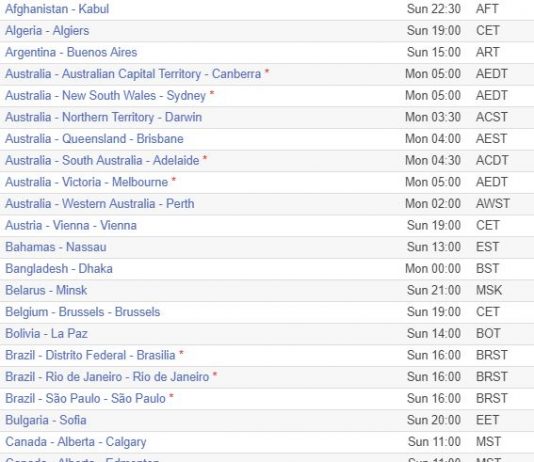Click Australia - Queensland - Brisbane link

tap(94, 139)
